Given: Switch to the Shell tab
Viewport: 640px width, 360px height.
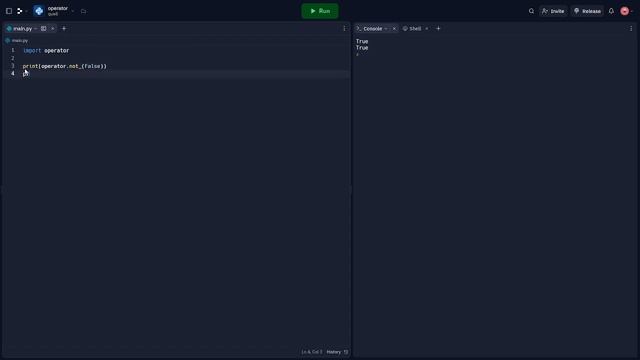Looking at the screenshot, I should click(415, 29).
